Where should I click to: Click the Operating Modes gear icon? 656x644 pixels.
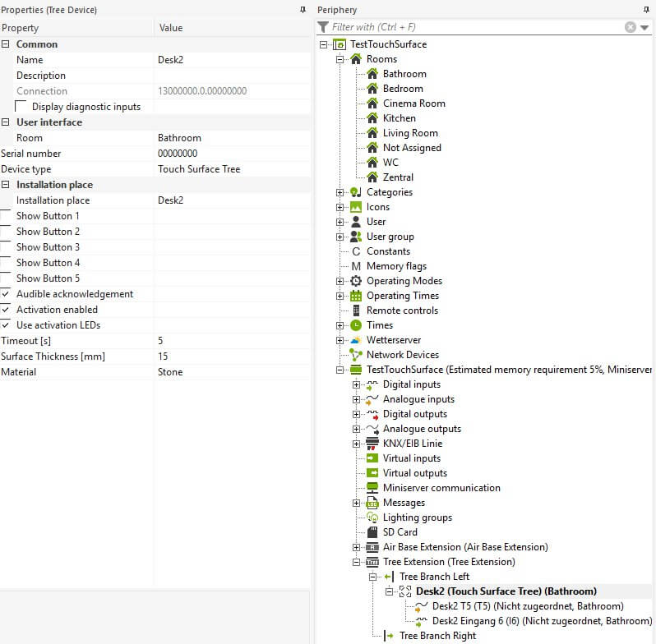(356, 281)
